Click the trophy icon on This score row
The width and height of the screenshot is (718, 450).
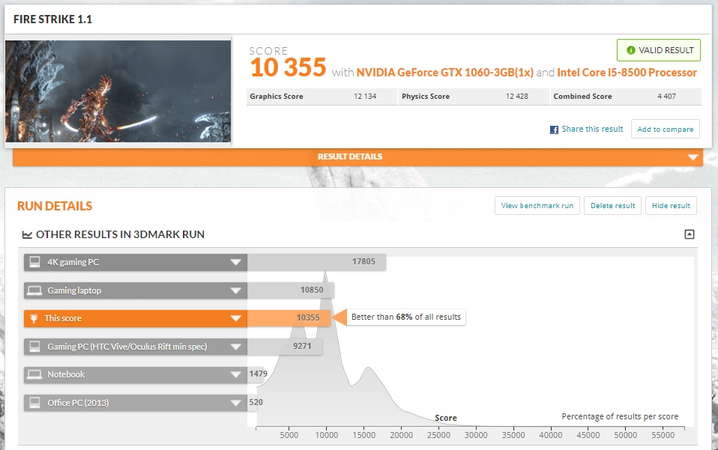coord(33,318)
